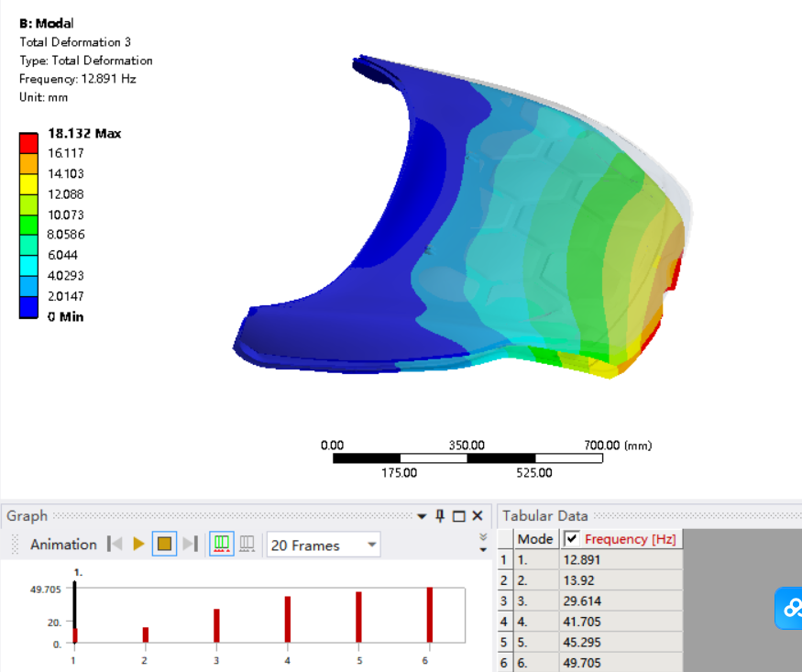Stop the animation playback
This screenshot has width=802, height=672.
(164, 544)
